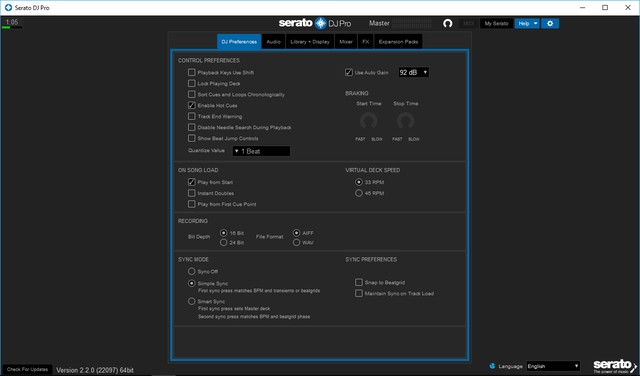Image resolution: width=640 pixels, height=376 pixels.
Task: Click the Serato logo at bottom right
Action: tap(614, 365)
